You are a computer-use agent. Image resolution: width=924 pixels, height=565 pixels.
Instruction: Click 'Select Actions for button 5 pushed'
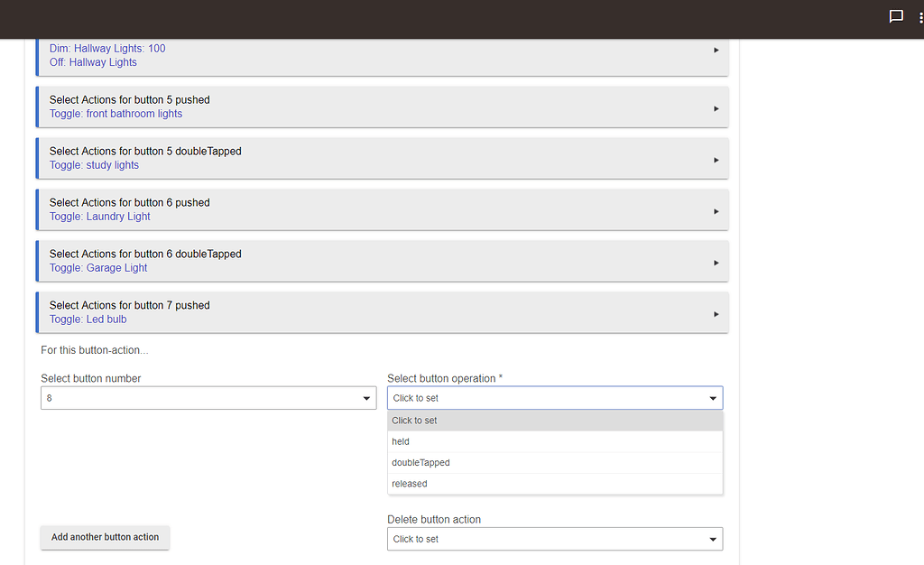[130, 100]
